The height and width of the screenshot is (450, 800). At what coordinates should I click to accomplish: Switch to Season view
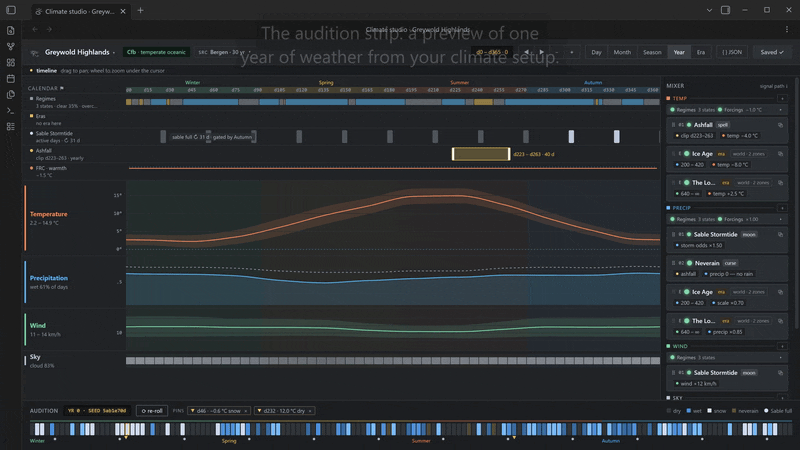tap(652, 52)
